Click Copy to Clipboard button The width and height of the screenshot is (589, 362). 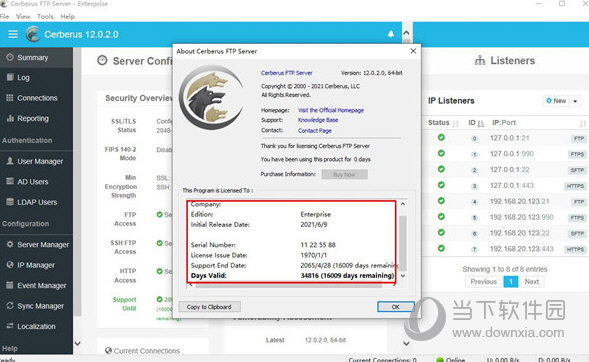(x=209, y=307)
